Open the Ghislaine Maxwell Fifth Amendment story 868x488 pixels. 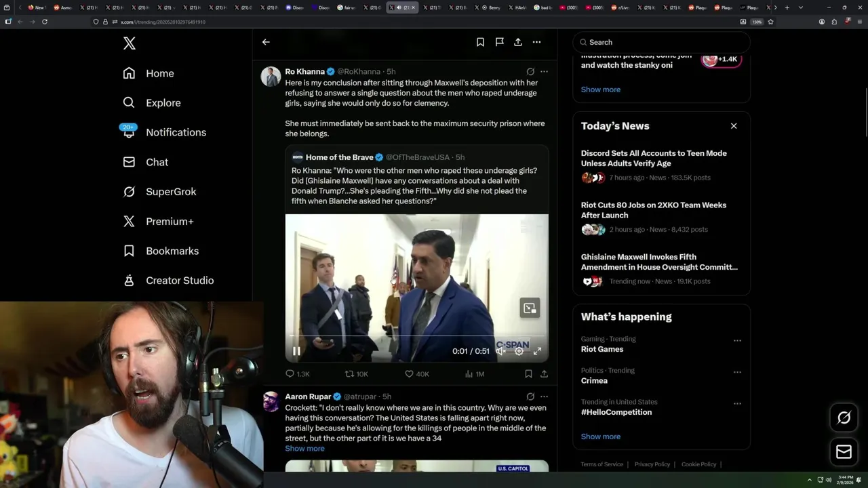(661, 268)
